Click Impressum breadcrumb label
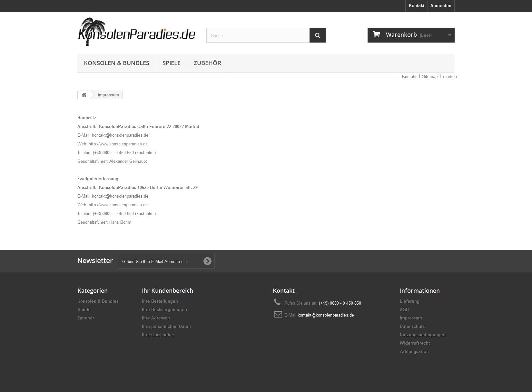Viewport: 532px width, 392px height. pos(108,95)
